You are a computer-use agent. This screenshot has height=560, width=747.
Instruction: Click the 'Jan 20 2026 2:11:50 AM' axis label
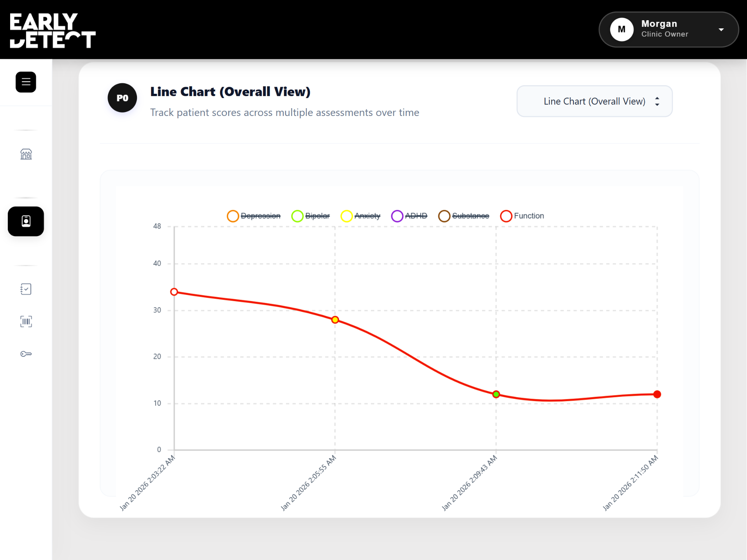pyautogui.click(x=630, y=483)
